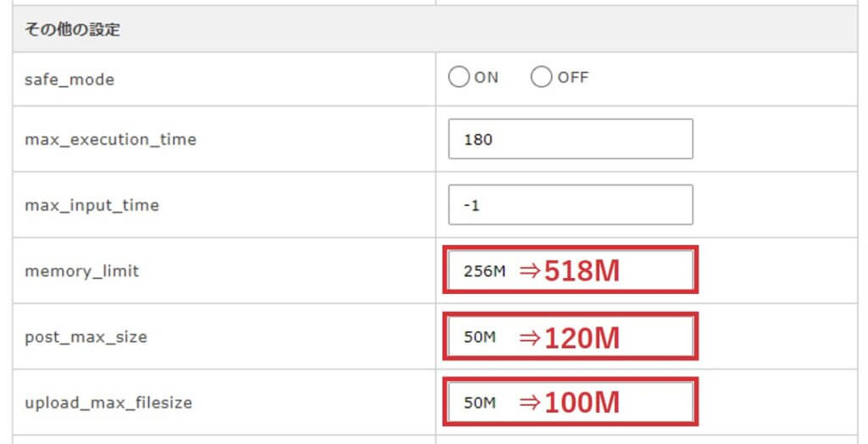
Task: Click the 256M value in memory_limit field
Action: click(x=484, y=271)
